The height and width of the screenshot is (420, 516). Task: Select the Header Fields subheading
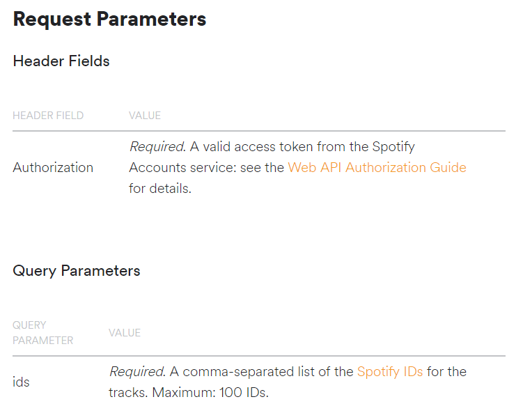click(x=61, y=61)
